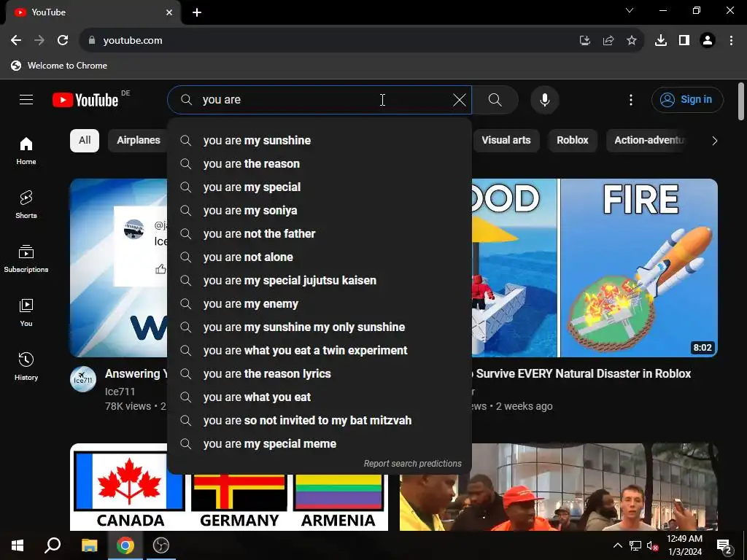747x560 pixels.
Task: Open OBS Studio from taskbar
Action: 161,545
